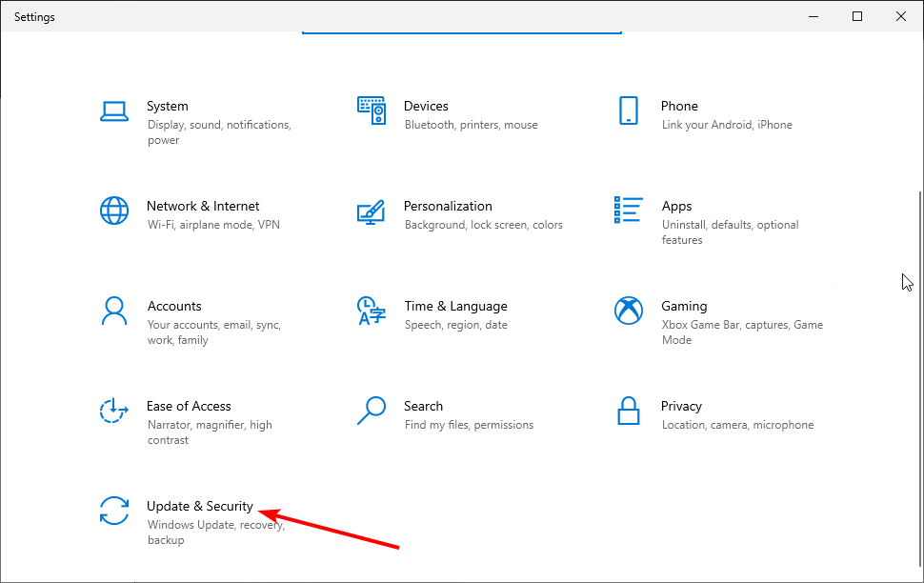This screenshot has height=583, width=924.
Task: Click the Devices keyboard and speaker icon
Action: [x=372, y=111]
